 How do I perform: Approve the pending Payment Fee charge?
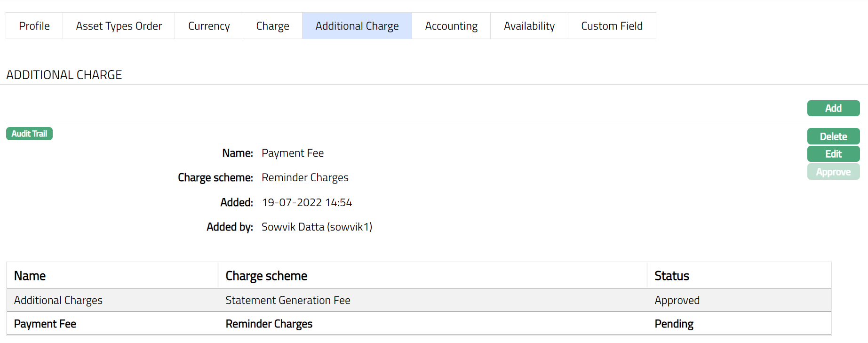[x=833, y=172]
